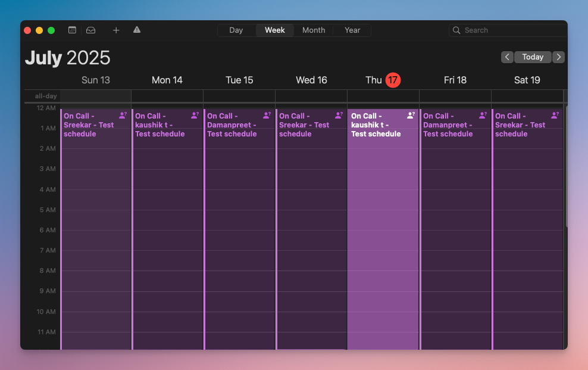
Task: Switch to Month view
Action: [314, 30]
